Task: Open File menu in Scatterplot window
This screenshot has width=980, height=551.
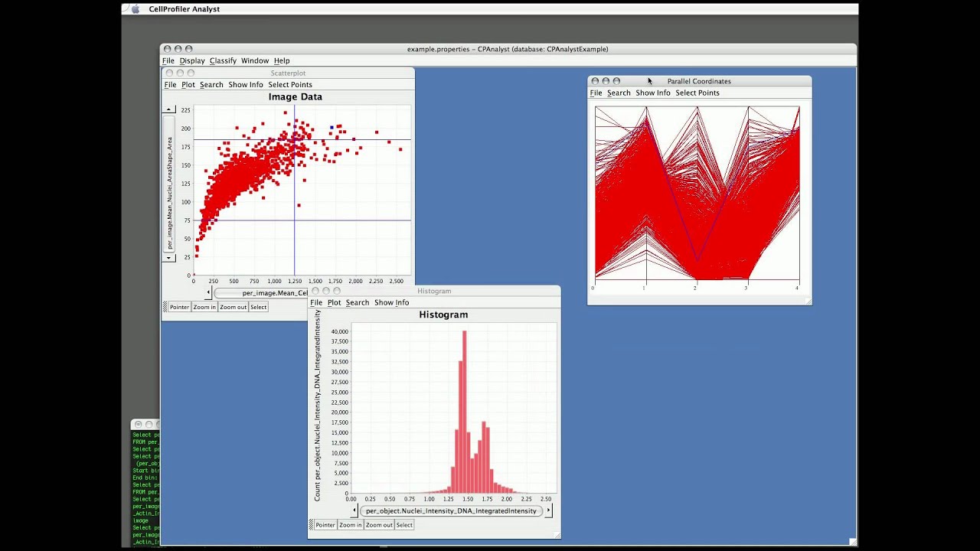Action: point(170,85)
